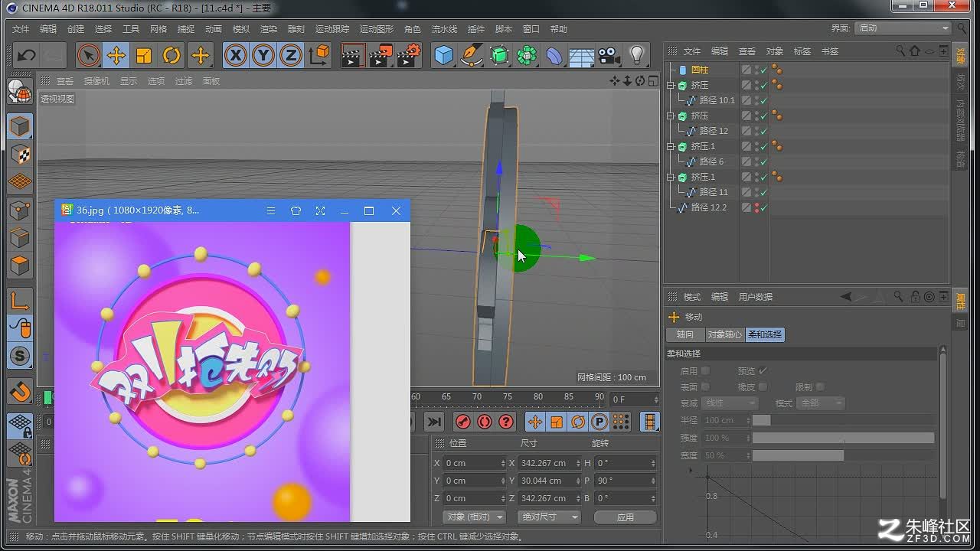Open the 创建 menu
The width and height of the screenshot is (980, 551).
[76, 29]
